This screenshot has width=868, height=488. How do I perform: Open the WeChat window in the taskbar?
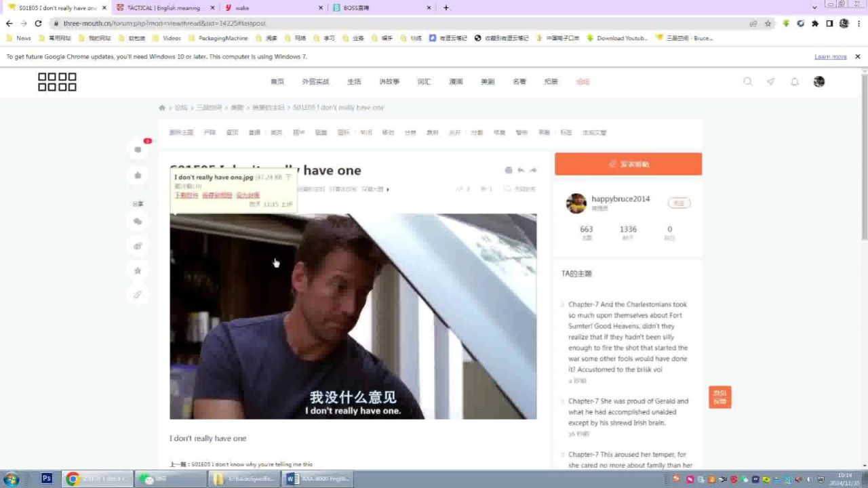point(172,479)
